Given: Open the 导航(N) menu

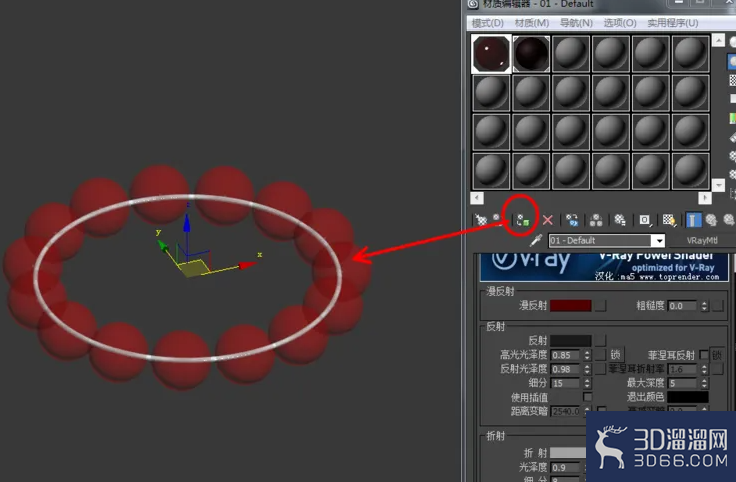Looking at the screenshot, I should [576, 23].
